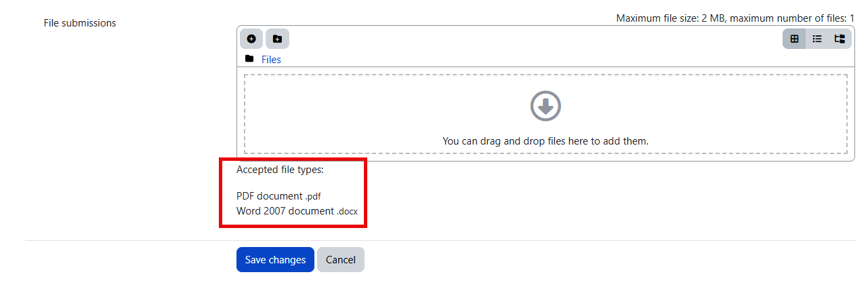This screenshot has width=868, height=283.
Task: Click the .docx extension text
Action: 348,212
